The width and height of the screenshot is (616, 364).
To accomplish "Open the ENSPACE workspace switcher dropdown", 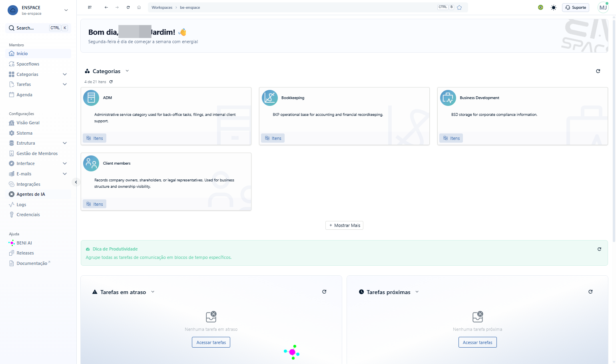I will (66, 10).
